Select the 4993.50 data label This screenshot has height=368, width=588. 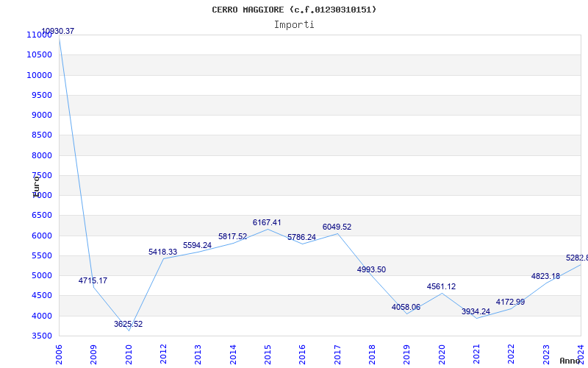371,269
